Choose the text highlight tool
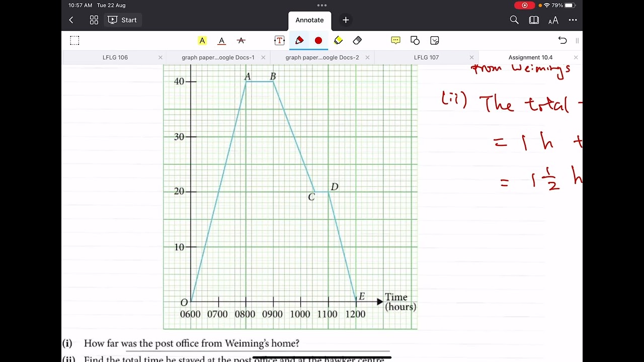The width and height of the screenshot is (644, 362). [x=202, y=41]
